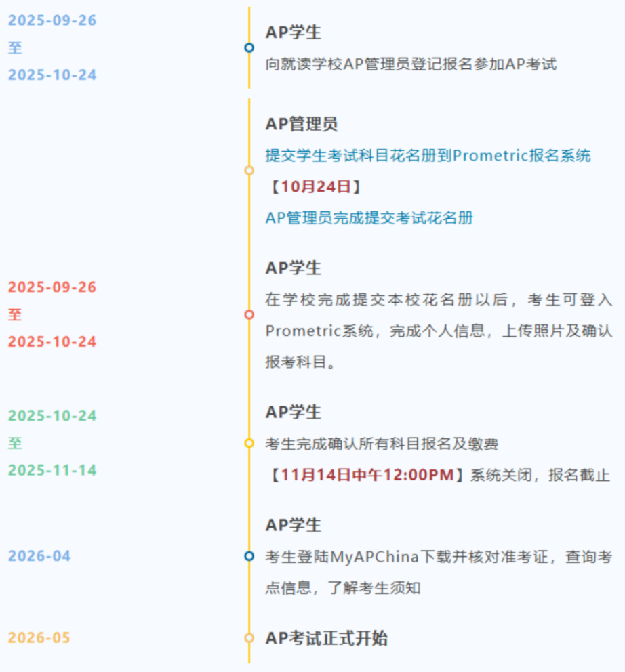Click the timeline dot next to AP考试正式开始
This screenshot has width=625, height=672.
click(249, 638)
